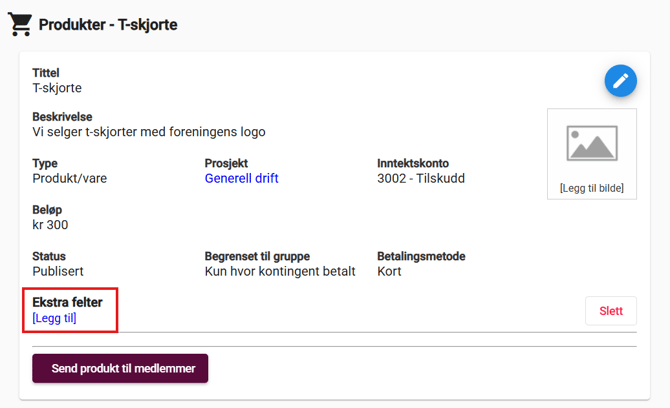Click the "3002 - Tilskudd" account value
Screen dimensions: 670x408
click(x=421, y=179)
